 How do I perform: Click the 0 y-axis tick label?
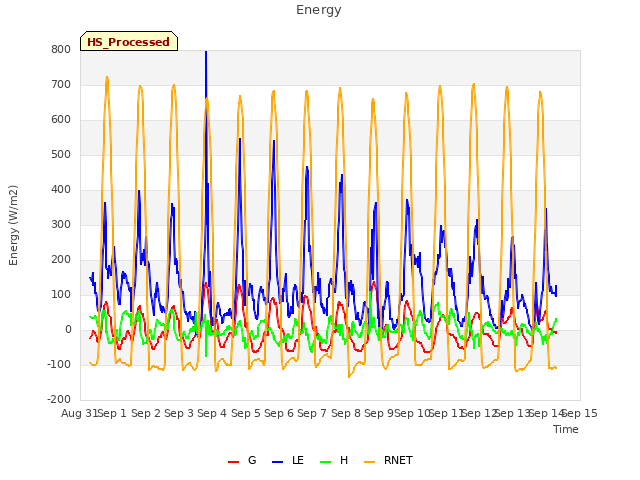coord(68,330)
